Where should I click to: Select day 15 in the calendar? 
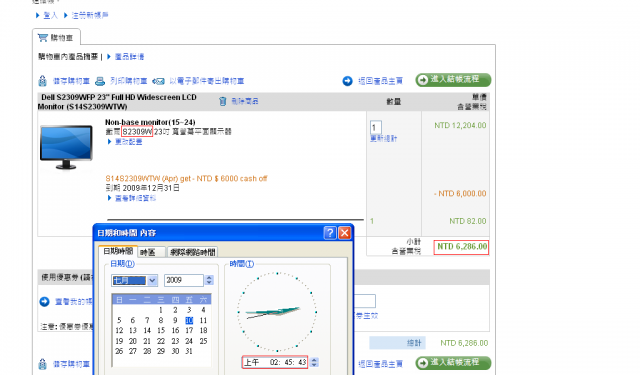coord(161,331)
